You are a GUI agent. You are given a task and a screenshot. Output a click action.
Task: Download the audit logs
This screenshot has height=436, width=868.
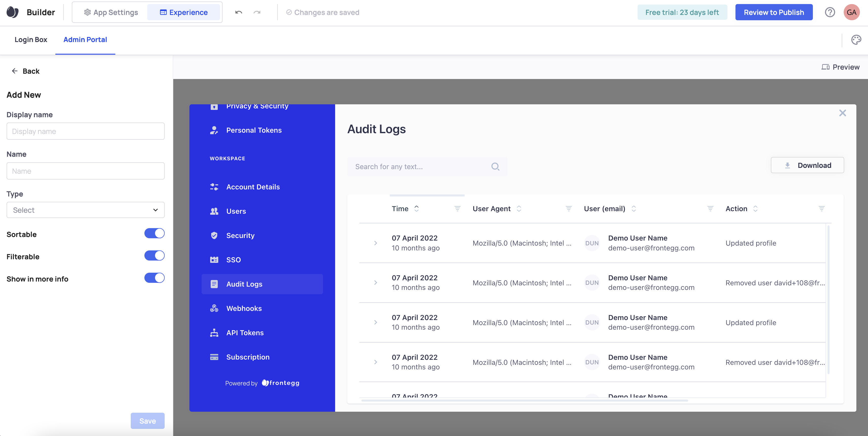coord(807,165)
